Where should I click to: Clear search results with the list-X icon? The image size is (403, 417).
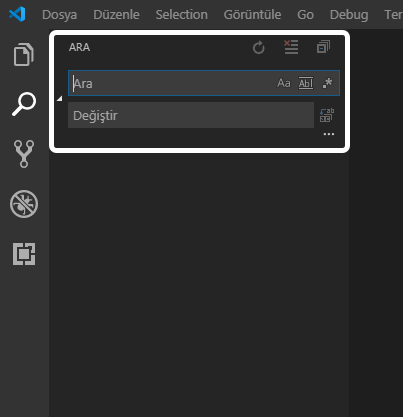[x=291, y=47]
